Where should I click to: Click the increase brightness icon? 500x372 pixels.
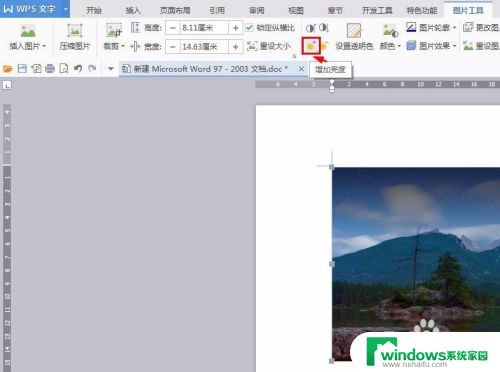pos(311,46)
